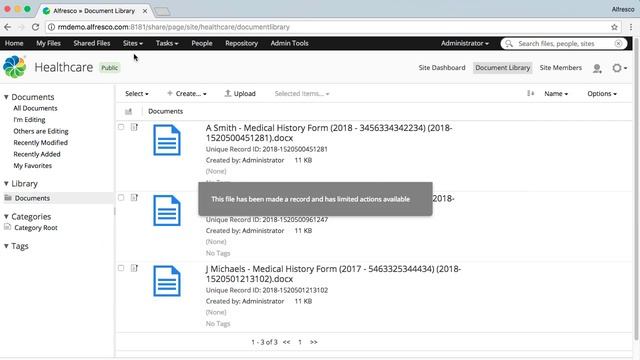The height and width of the screenshot is (360, 640).
Task: Collapse the Categories section
Action: (x=6, y=217)
